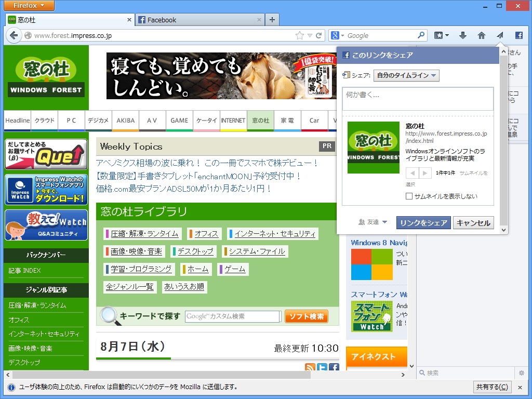
Task: Open the RSS feed icon
Action: point(310,367)
